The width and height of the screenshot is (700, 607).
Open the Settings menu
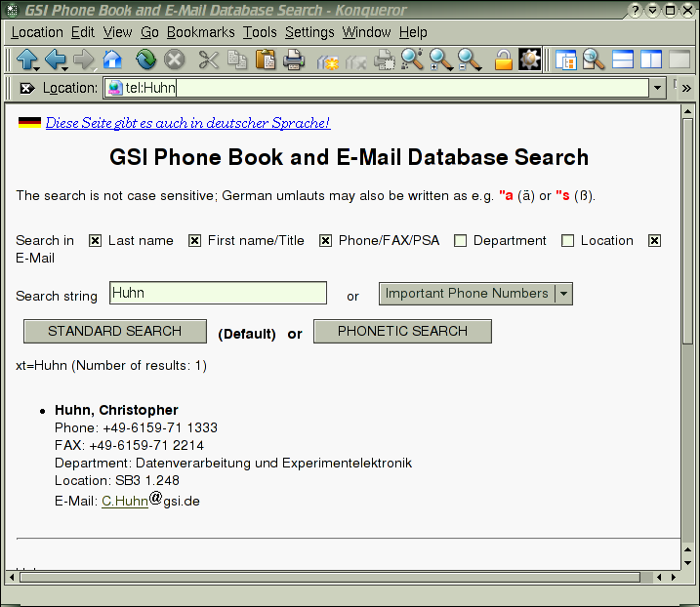coord(309,32)
